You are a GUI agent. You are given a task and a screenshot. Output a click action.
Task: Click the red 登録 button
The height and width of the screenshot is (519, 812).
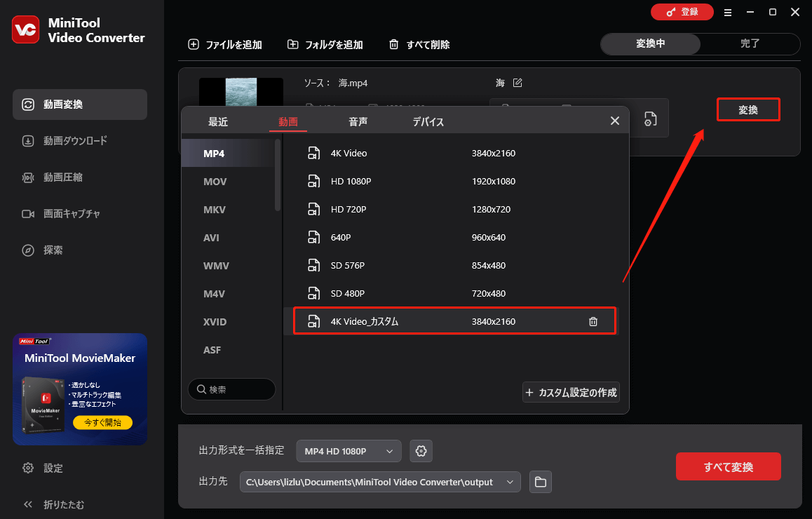(x=682, y=12)
